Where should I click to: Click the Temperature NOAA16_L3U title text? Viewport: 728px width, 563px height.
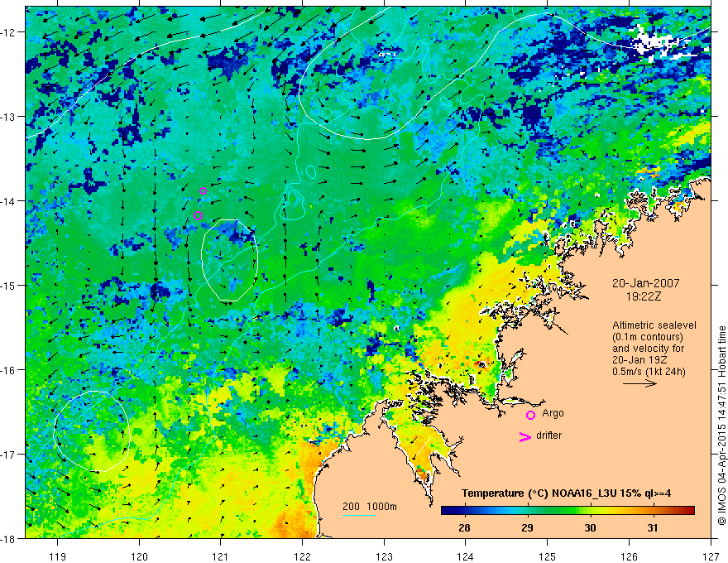566,493
